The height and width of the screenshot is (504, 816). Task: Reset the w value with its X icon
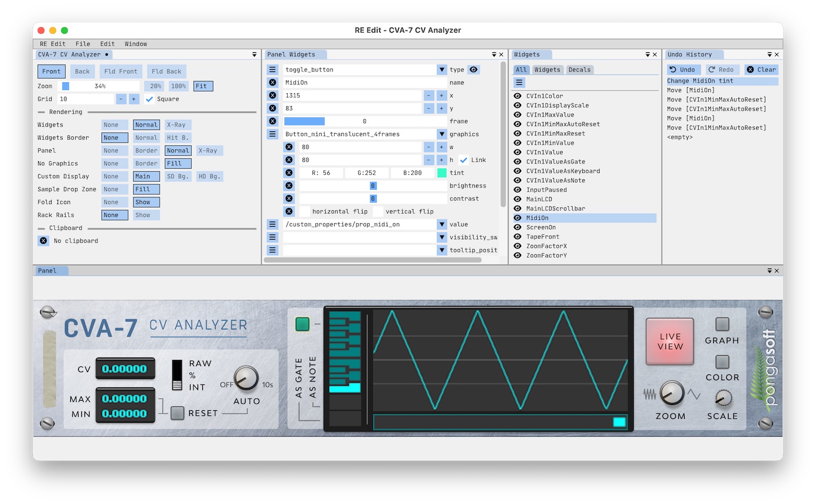(x=289, y=147)
